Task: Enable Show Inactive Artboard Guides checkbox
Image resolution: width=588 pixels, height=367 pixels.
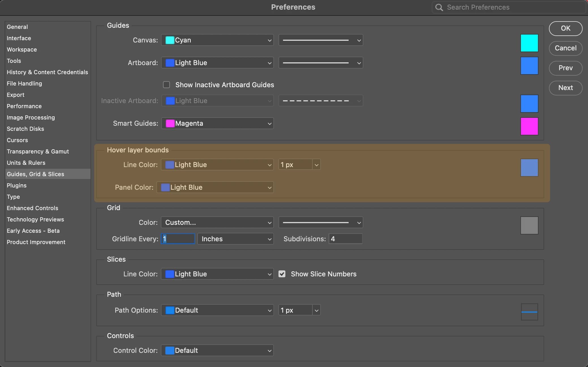Action: 166,85
